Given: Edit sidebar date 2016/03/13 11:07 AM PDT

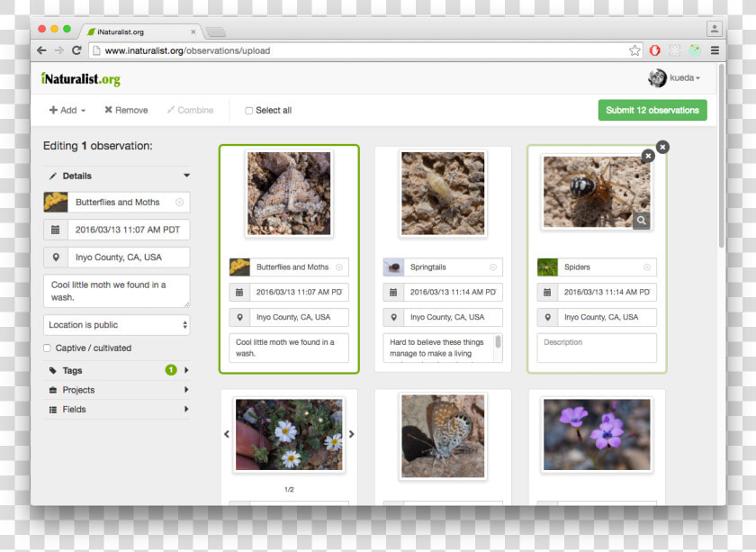Looking at the screenshot, I should (128, 230).
